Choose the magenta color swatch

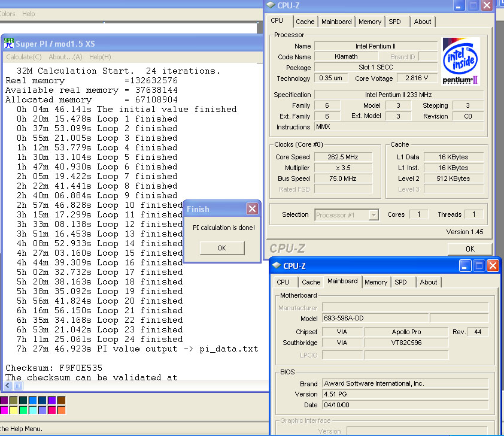point(4,410)
